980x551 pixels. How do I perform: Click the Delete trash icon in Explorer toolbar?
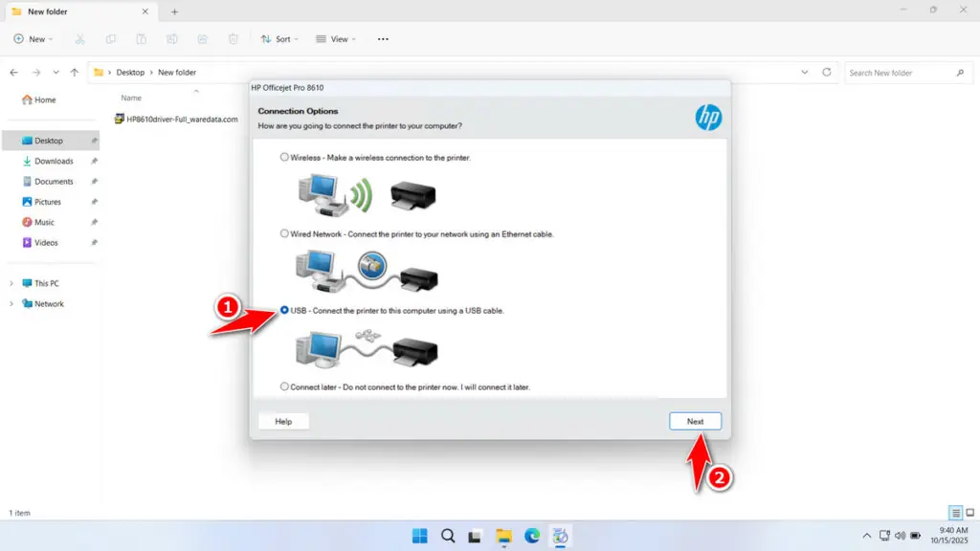coord(233,38)
